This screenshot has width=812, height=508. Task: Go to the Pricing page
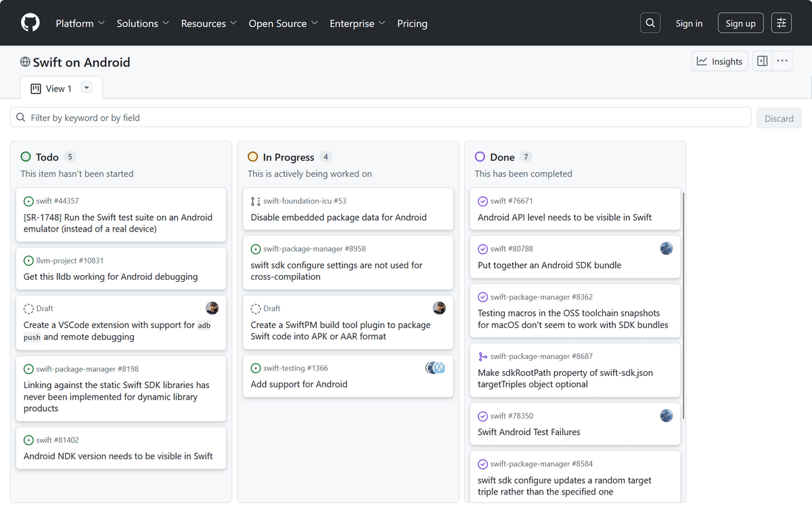(412, 23)
